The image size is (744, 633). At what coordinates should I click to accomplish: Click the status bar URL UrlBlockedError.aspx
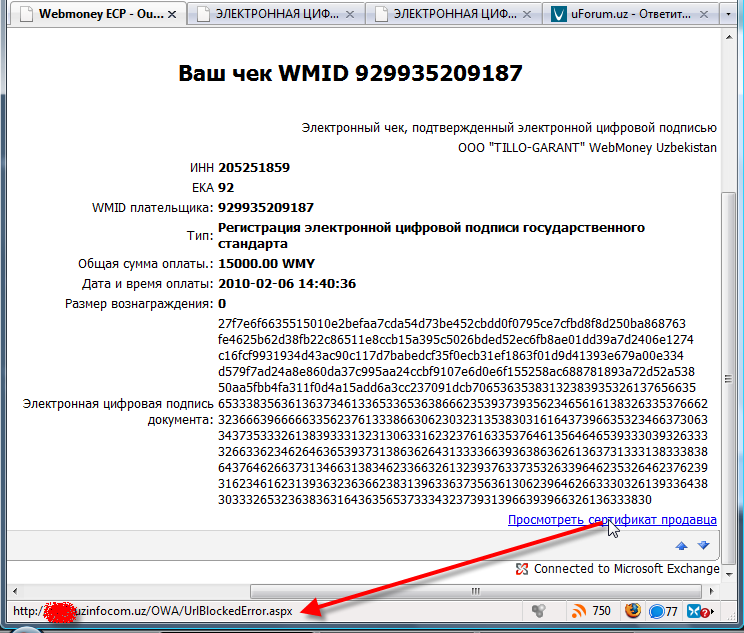(x=153, y=611)
